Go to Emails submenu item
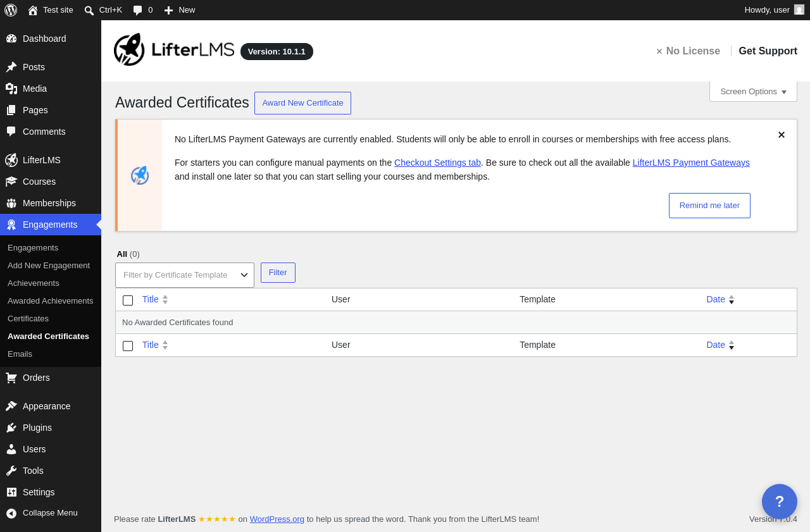The image size is (810, 532). [20, 354]
